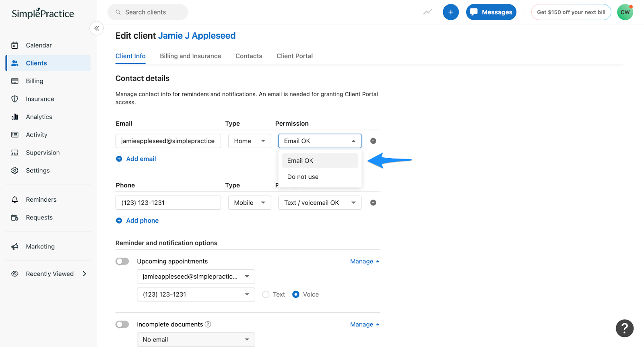
Task: Open Analytics in sidebar
Action: point(48,117)
